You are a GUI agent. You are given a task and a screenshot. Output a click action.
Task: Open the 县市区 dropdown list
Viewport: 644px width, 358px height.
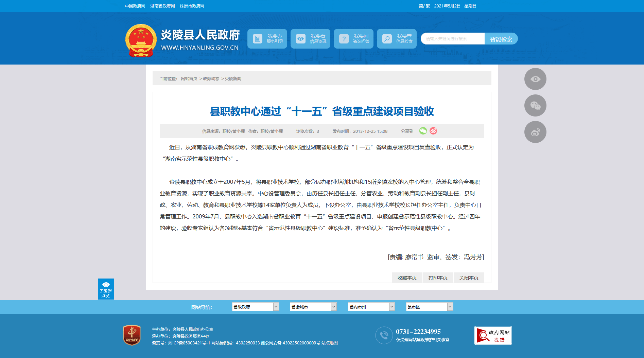pyautogui.click(x=429, y=307)
